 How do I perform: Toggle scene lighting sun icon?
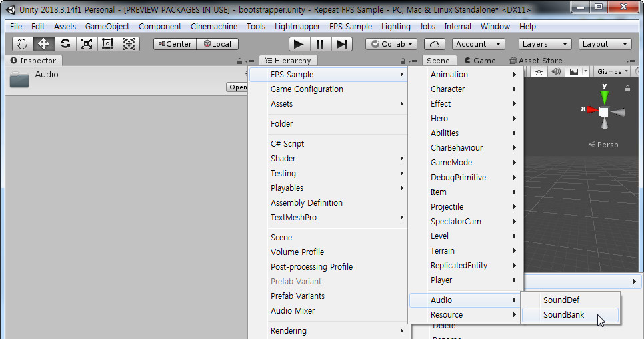pyautogui.click(x=539, y=72)
